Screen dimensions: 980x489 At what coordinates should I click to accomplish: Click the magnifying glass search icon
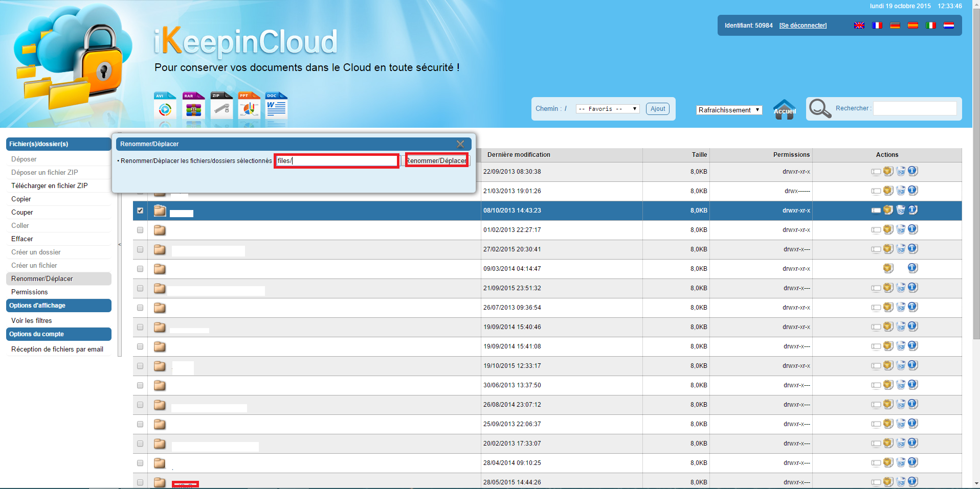tap(819, 108)
